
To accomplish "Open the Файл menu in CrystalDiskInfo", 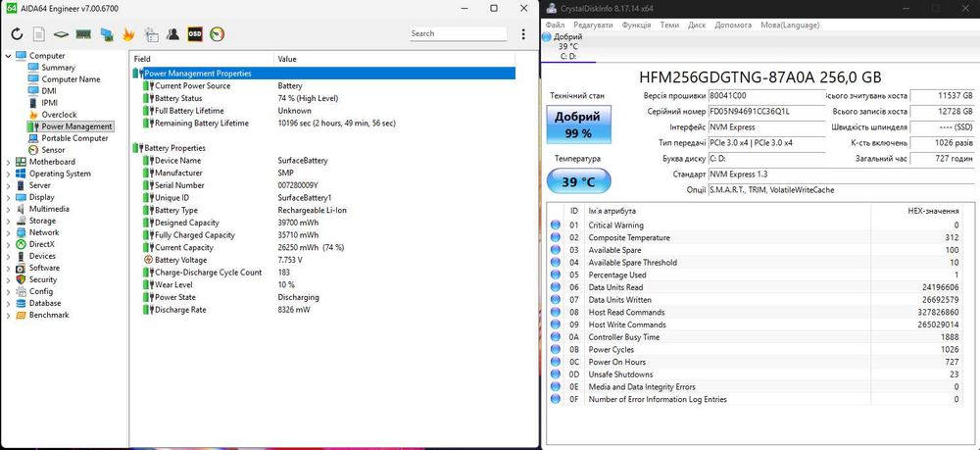I will pos(555,25).
